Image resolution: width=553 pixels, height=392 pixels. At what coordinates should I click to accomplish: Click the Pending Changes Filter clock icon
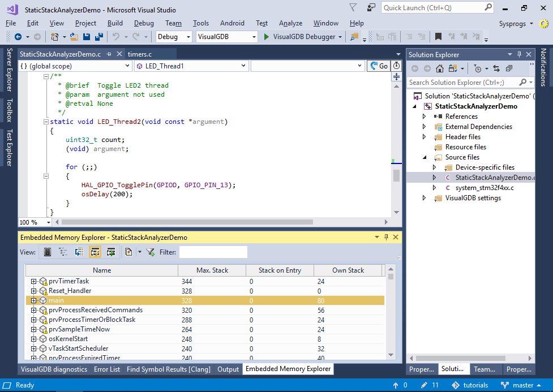[478, 68]
